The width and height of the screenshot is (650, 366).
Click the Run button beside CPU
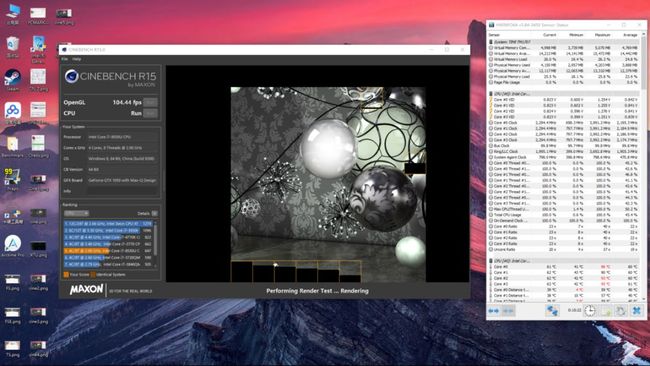150,113
